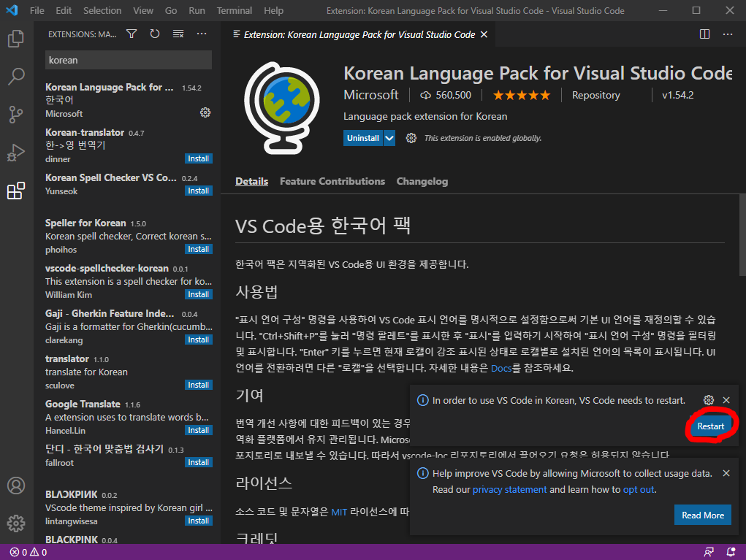Install BLACKPINK theme by lintangwisesa
The height and width of the screenshot is (560, 746).
[x=199, y=521]
